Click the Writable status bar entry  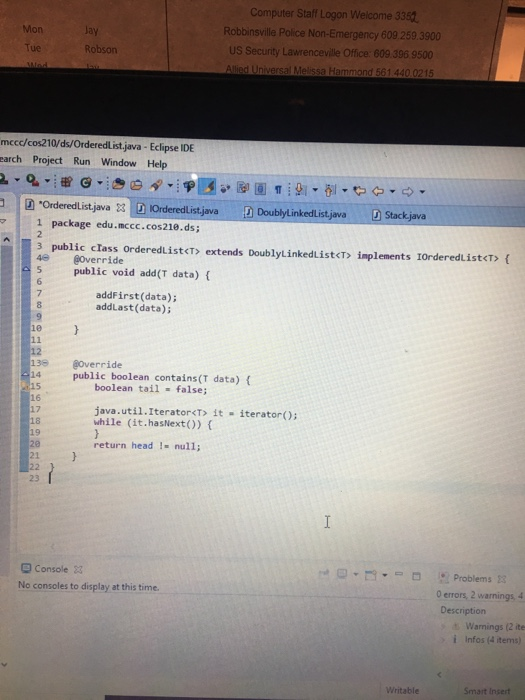pyautogui.click(x=402, y=690)
